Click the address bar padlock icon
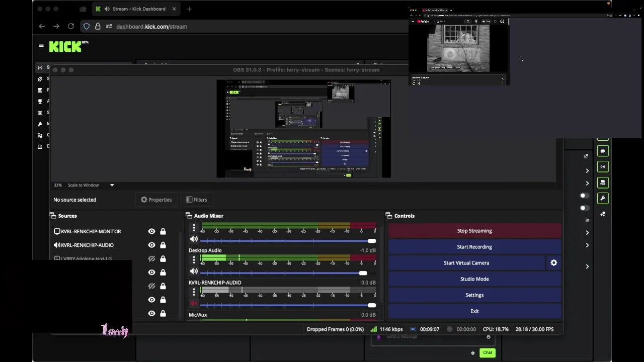Image resolution: width=644 pixels, height=362 pixels. (x=98, y=27)
